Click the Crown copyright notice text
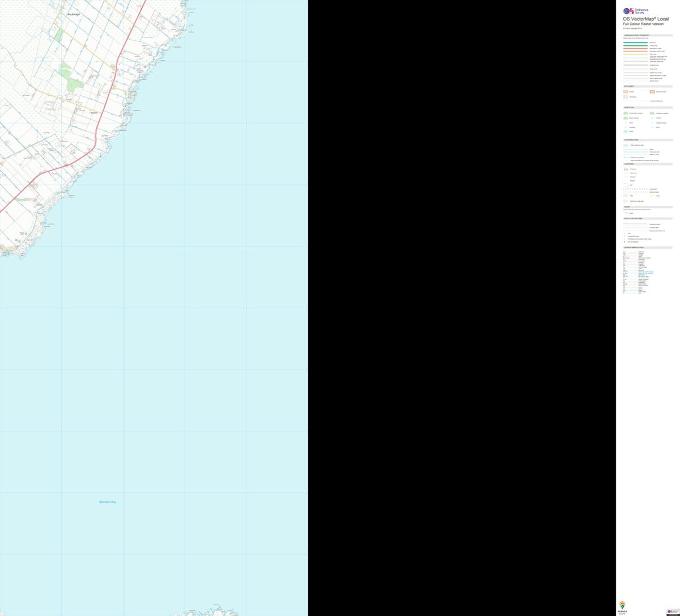 coord(632,28)
